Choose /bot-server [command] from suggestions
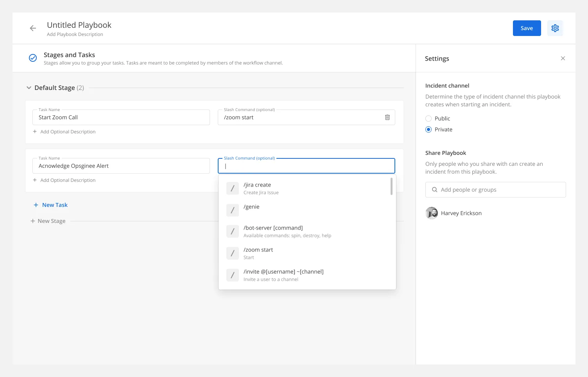This screenshot has width=588, height=377. coord(307,232)
